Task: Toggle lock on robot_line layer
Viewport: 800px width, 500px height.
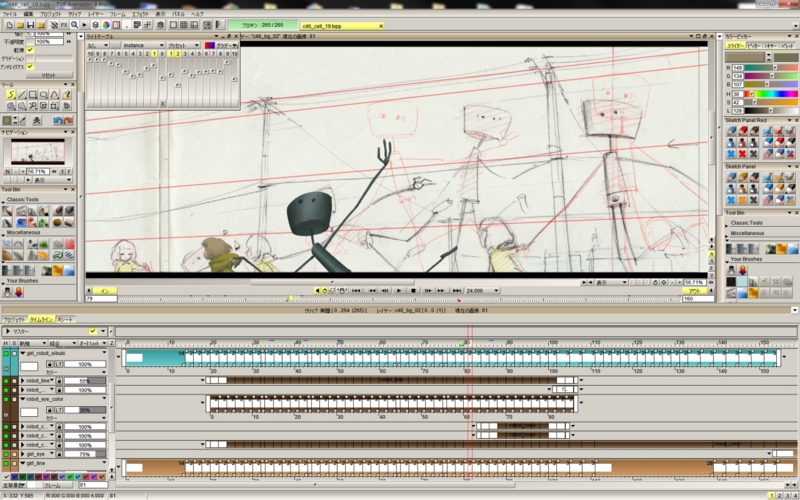Action: coord(59,381)
